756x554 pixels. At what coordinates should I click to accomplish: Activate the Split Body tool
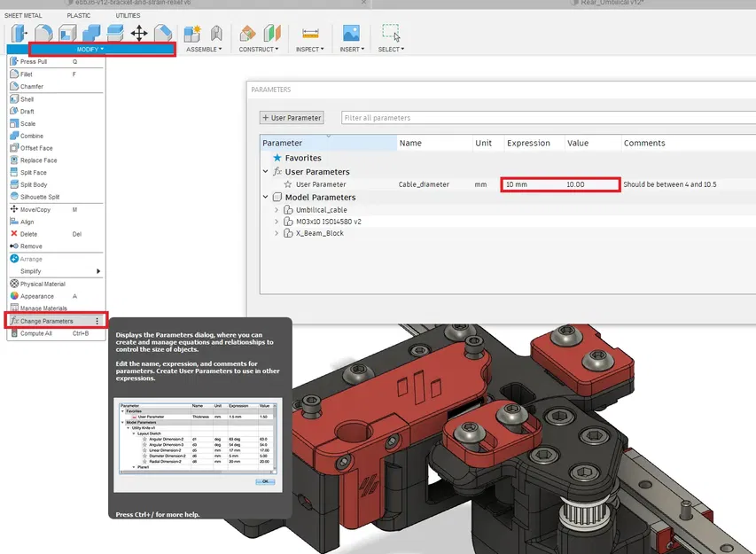click(35, 184)
